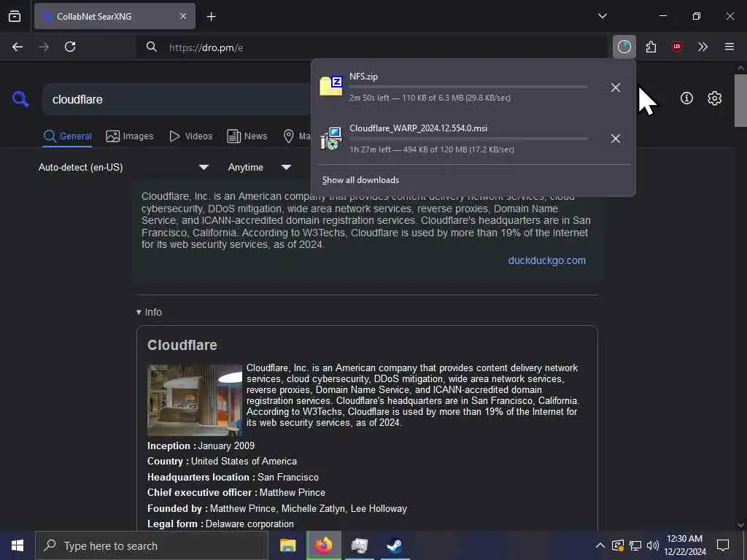Switch to the Map category
The width and height of the screenshot is (747, 560).
[x=296, y=136]
